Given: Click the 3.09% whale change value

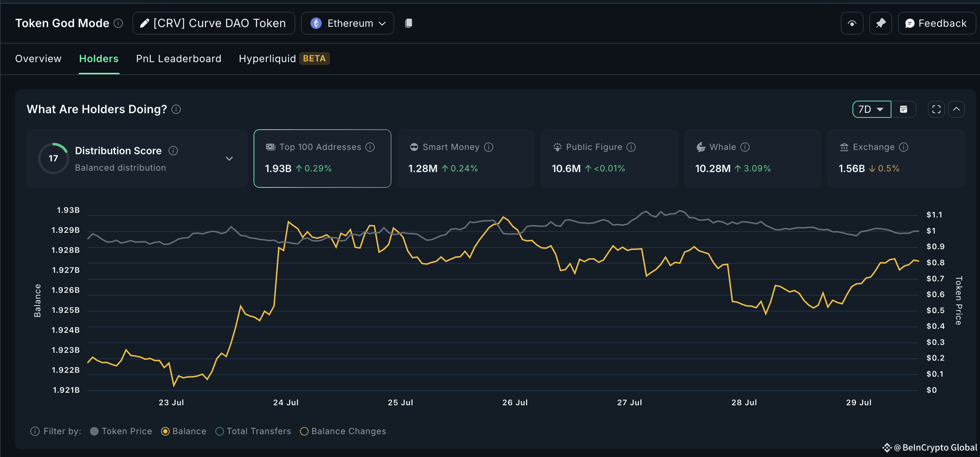Looking at the screenshot, I should pyautogui.click(x=757, y=169).
